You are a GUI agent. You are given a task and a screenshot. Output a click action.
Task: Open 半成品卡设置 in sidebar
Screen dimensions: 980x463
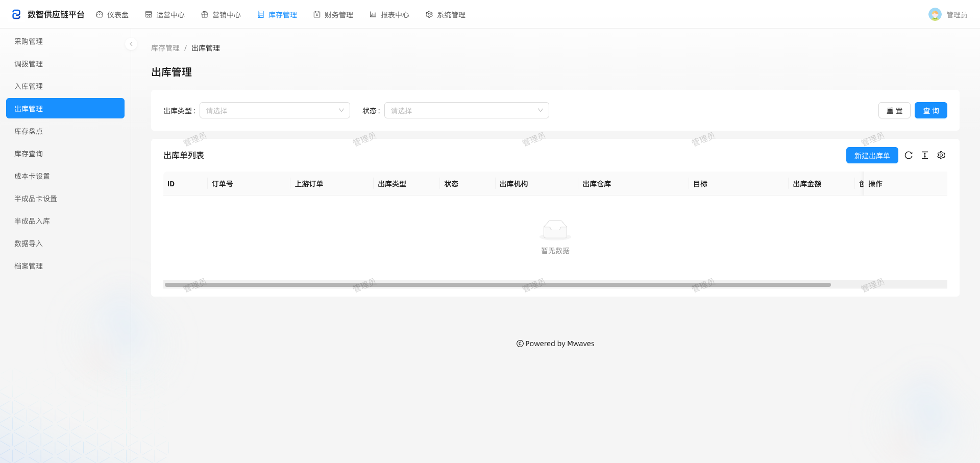(x=65, y=199)
